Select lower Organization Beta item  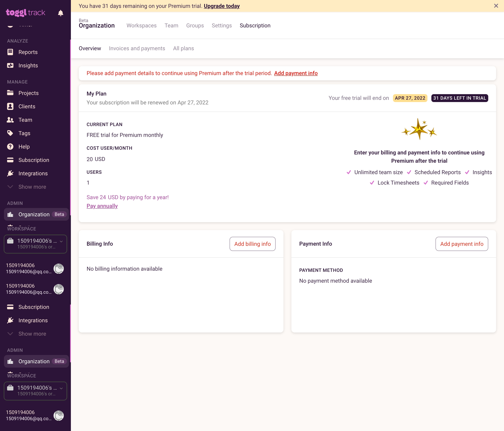(x=36, y=361)
